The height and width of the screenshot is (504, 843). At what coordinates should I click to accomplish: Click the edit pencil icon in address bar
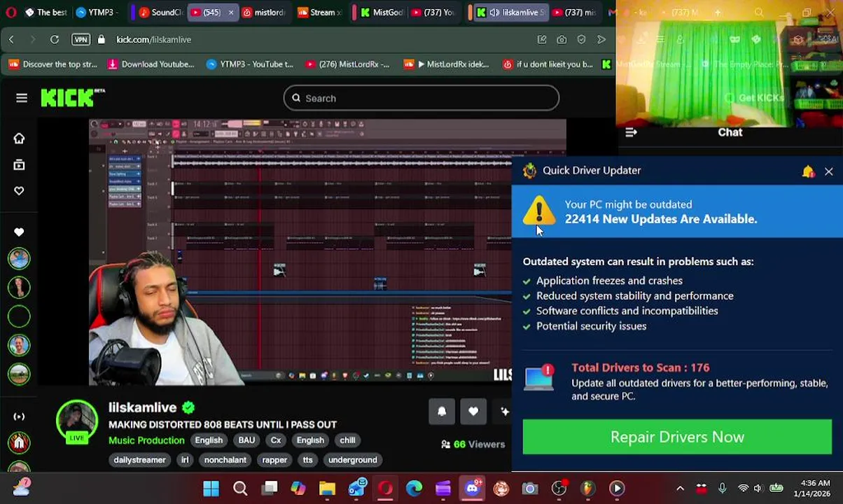[x=542, y=40]
